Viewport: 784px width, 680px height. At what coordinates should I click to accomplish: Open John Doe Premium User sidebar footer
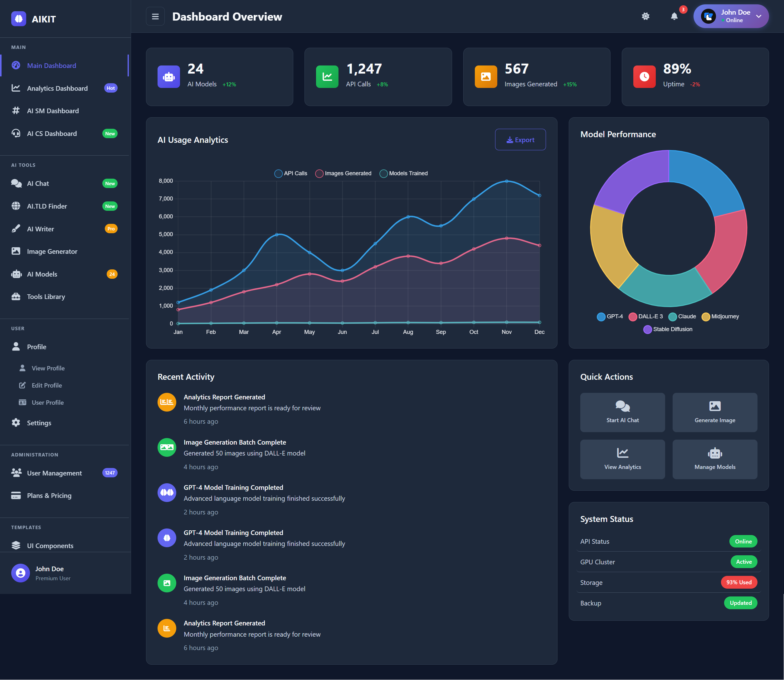click(x=49, y=573)
